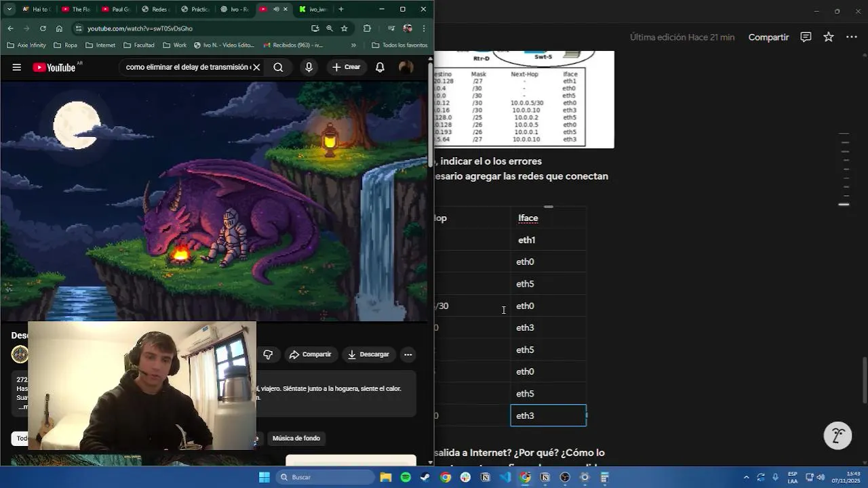Screen dimensions: 868x488
Task: Click 'Última edición Hace 21 min' text
Action: click(682, 37)
